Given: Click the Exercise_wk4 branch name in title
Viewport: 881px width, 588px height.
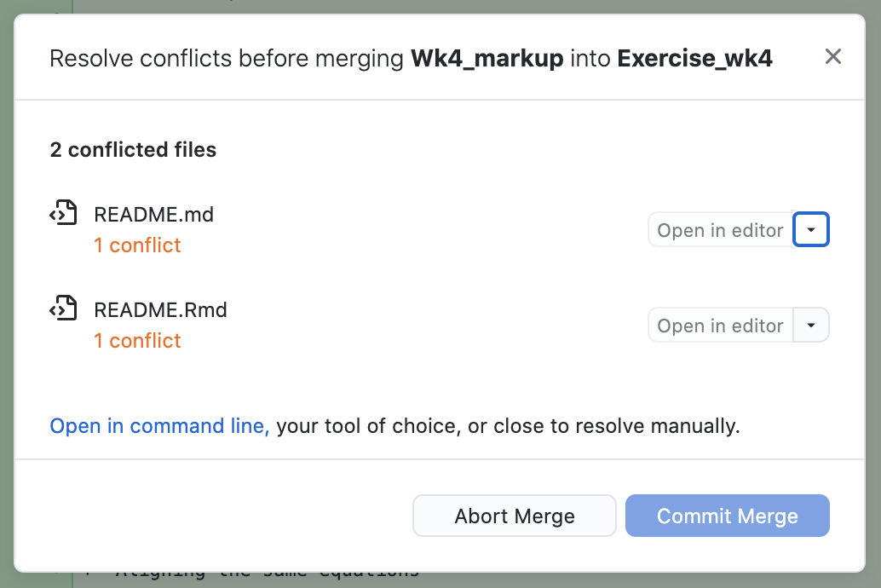Looking at the screenshot, I should click(694, 59).
